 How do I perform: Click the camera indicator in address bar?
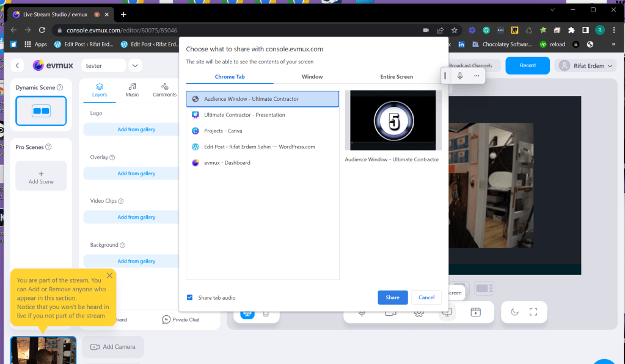click(426, 31)
